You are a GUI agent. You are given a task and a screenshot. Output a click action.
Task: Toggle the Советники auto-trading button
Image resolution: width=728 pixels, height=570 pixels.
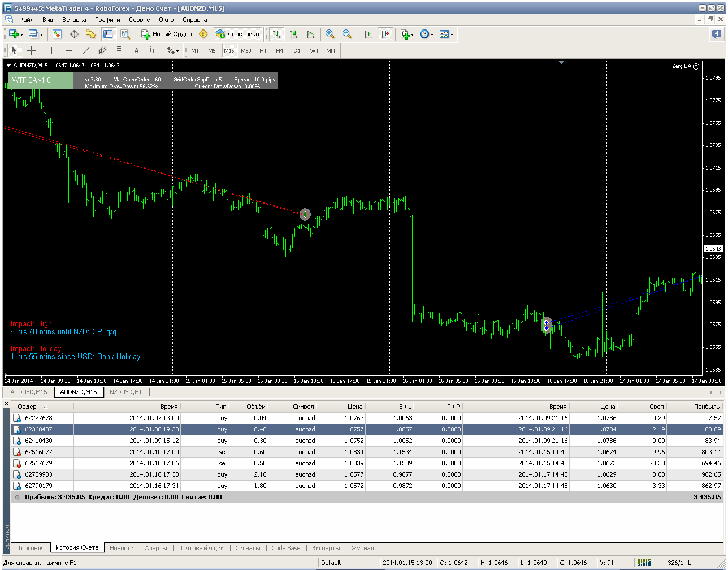[238, 34]
